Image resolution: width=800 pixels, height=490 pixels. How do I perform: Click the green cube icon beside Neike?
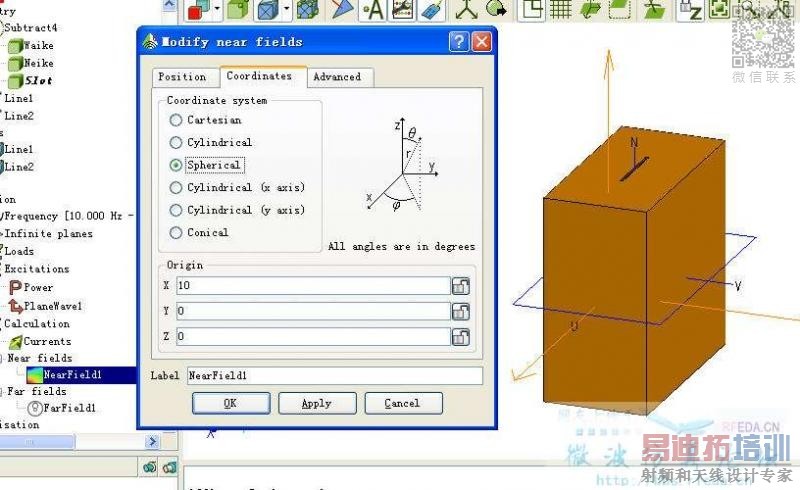click(15, 64)
